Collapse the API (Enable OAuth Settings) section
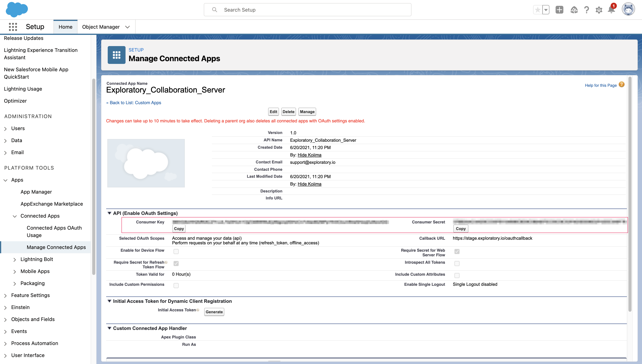642x364 pixels. click(x=109, y=213)
